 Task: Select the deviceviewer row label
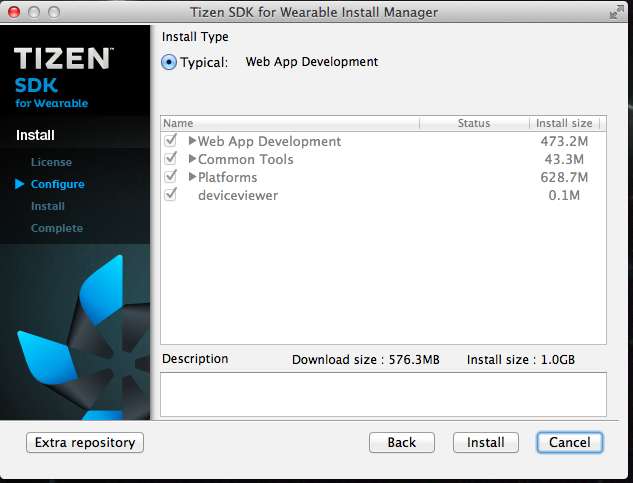click(238, 195)
